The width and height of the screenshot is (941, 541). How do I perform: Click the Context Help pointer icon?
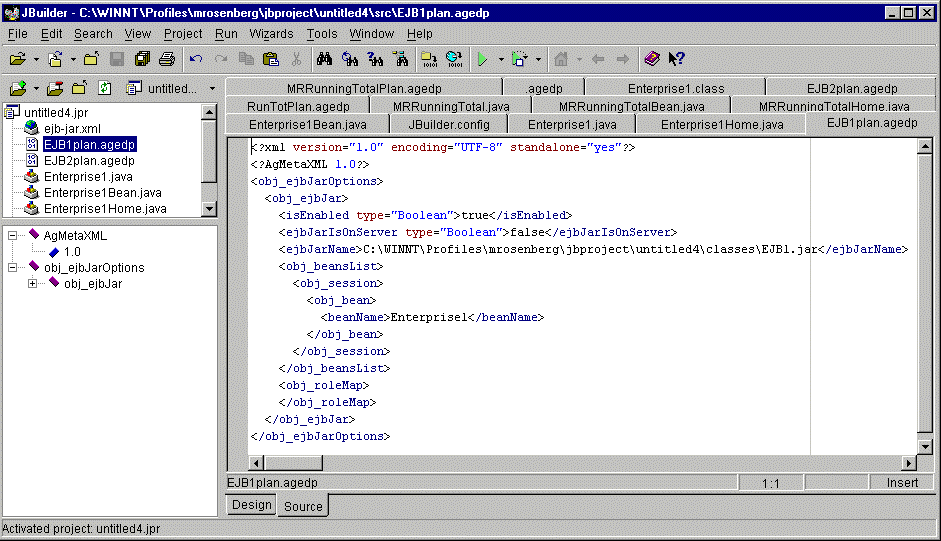676,59
